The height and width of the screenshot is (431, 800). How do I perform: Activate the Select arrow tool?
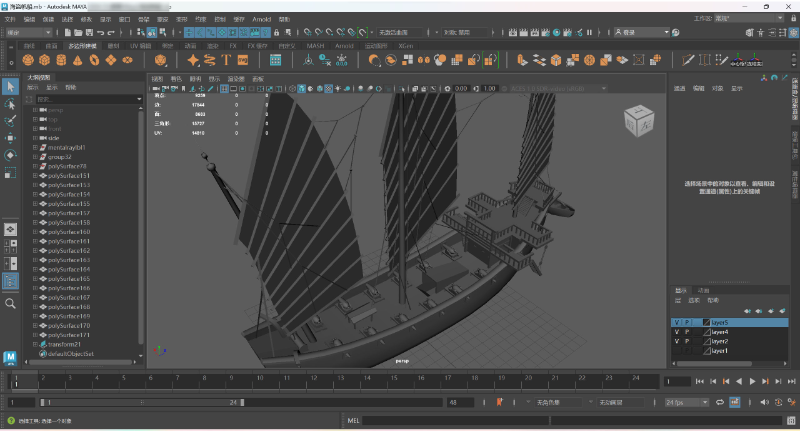[x=10, y=87]
